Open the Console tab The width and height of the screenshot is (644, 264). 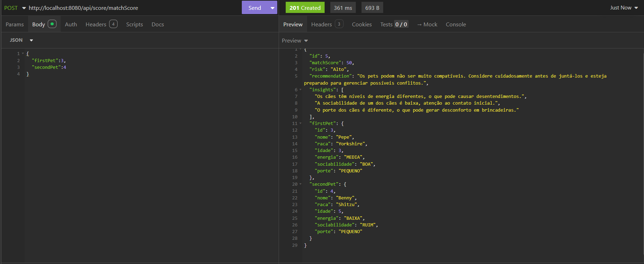pos(456,24)
